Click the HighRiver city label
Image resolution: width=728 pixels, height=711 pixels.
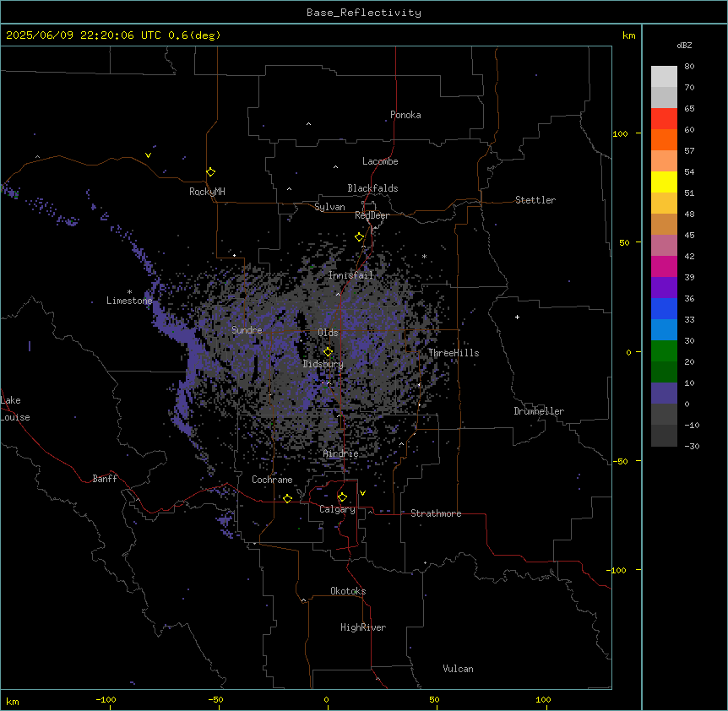coord(362,627)
